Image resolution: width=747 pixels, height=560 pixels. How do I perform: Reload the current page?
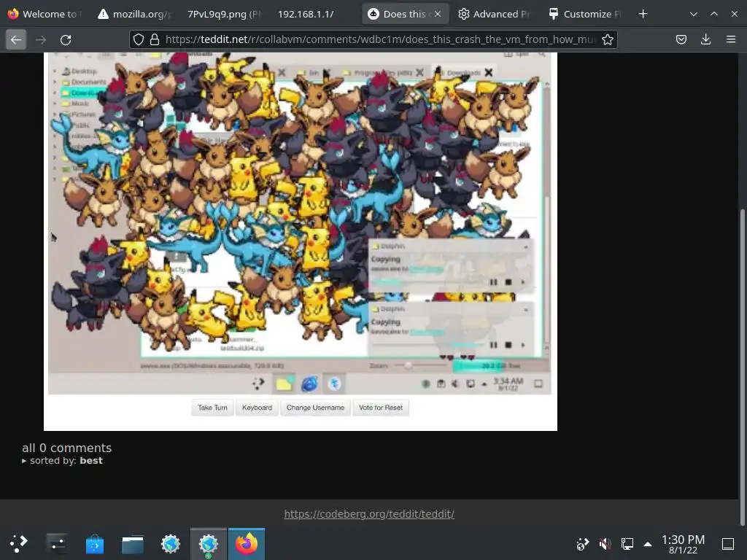pyautogui.click(x=66, y=39)
